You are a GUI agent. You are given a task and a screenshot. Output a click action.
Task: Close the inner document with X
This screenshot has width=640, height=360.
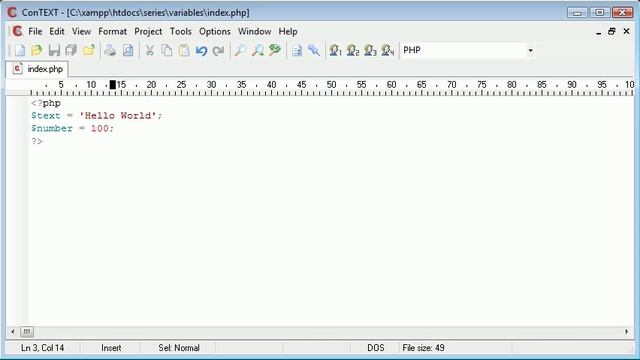pyautogui.click(x=626, y=31)
